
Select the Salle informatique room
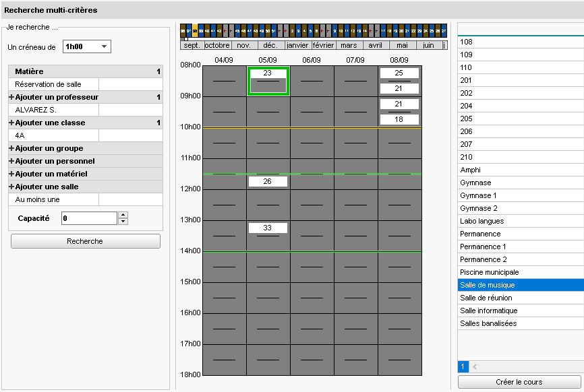(x=521, y=311)
